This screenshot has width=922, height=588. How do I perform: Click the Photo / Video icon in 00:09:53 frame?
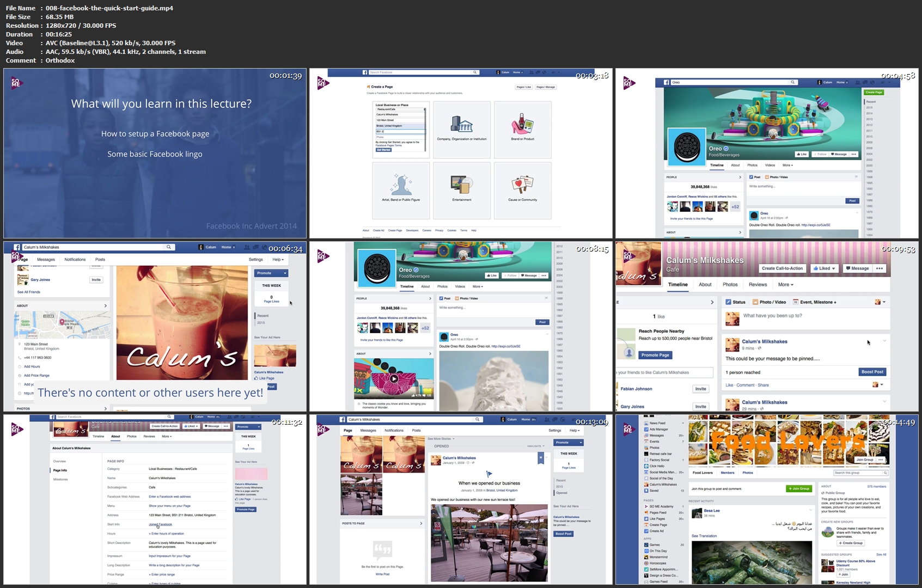click(x=755, y=302)
